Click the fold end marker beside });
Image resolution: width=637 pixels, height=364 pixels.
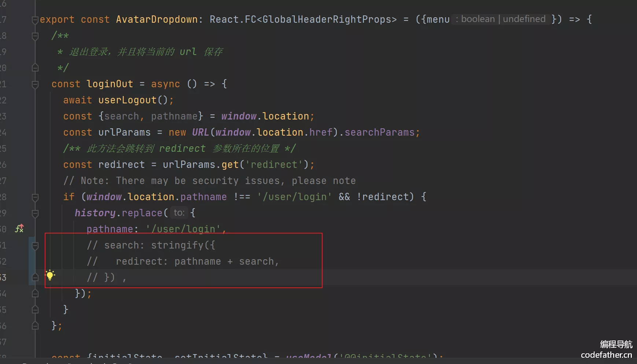pyautogui.click(x=35, y=294)
